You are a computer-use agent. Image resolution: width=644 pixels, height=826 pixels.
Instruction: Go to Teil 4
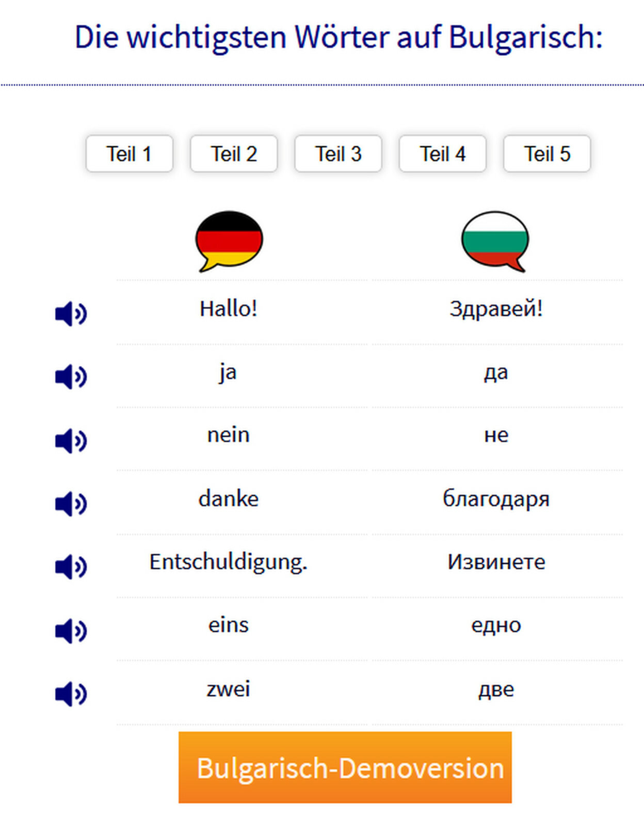pyautogui.click(x=442, y=154)
